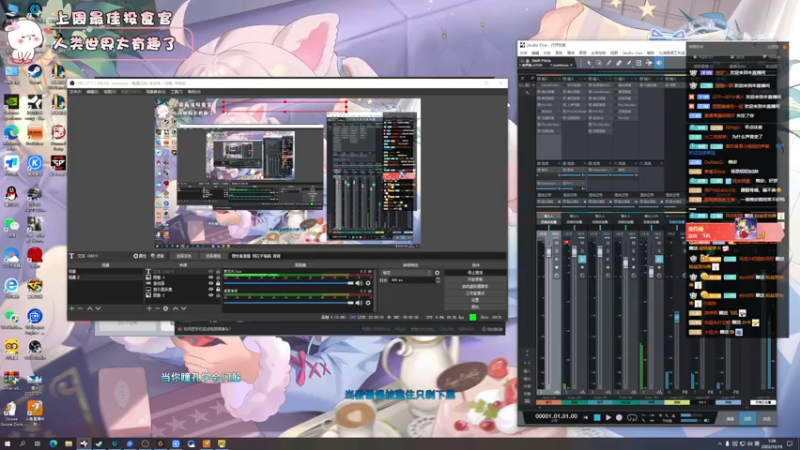The image size is (800, 450).
Task: Open the OBS 编辑 menu
Action: pos(92,92)
